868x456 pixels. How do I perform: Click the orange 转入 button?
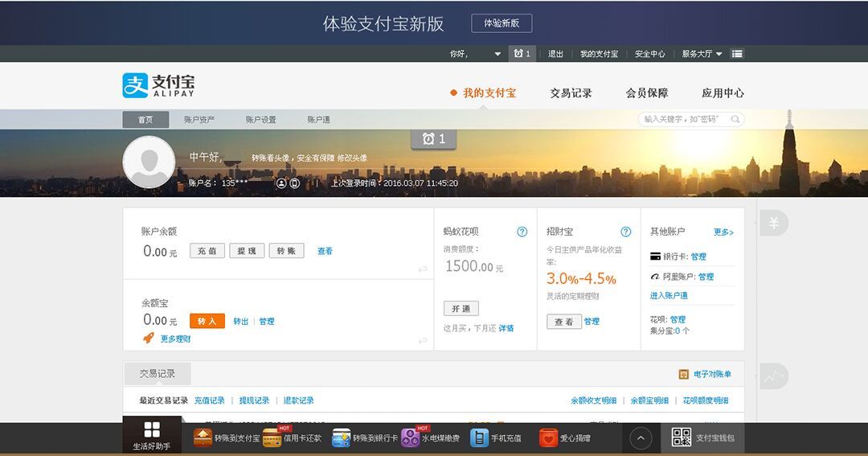coord(207,321)
